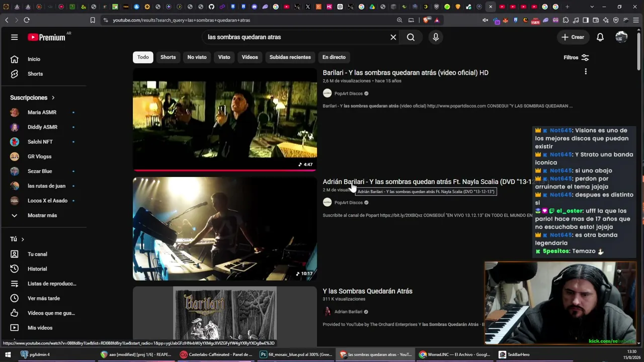Play the Barilari video oficial thumbnail
644x362 pixels.
point(225,120)
